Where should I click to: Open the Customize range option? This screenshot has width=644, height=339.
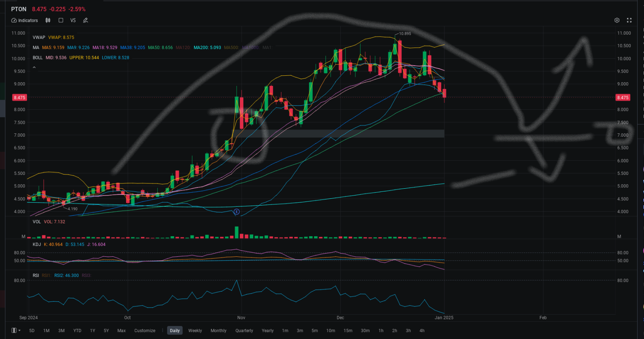pyautogui.click(x=145, y=331)
